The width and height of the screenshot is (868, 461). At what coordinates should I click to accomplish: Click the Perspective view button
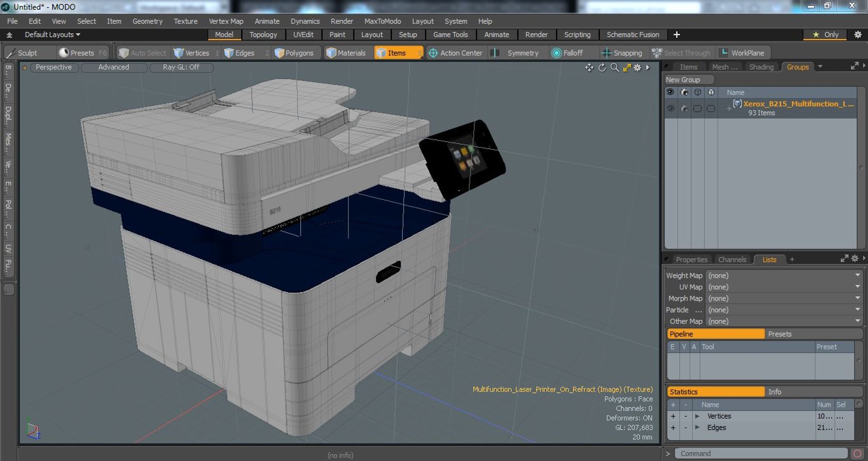click(x=53, y=67)
